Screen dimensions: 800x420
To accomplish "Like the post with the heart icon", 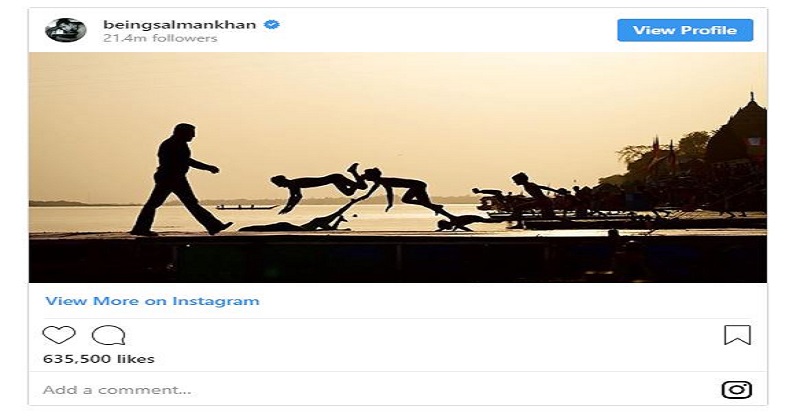I will coord(59,335).
